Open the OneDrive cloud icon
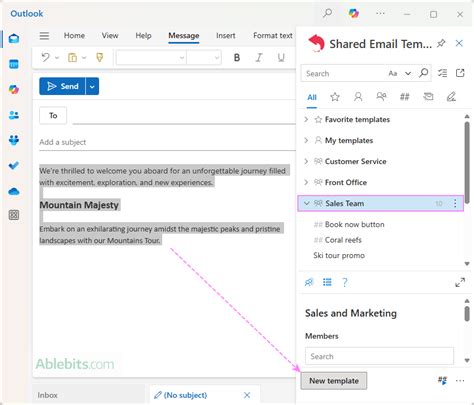Screen dimensions: 474x405 (x=14, y=191)
